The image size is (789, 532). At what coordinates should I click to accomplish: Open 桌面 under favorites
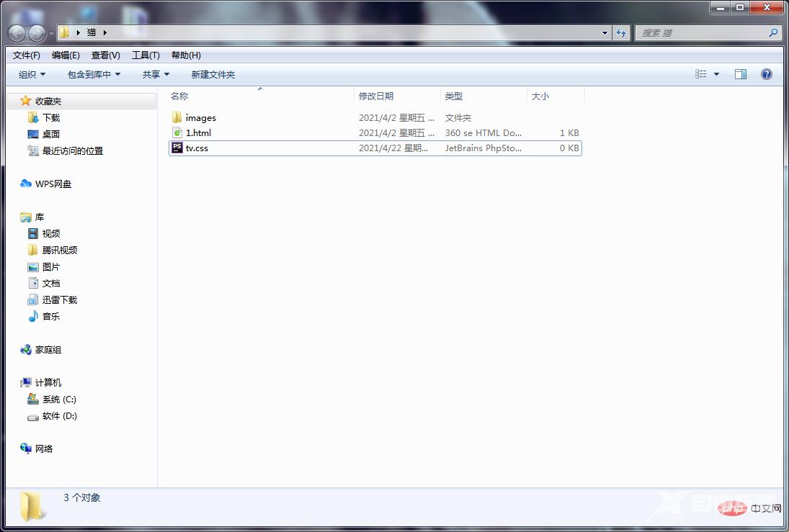coord(51,135)
